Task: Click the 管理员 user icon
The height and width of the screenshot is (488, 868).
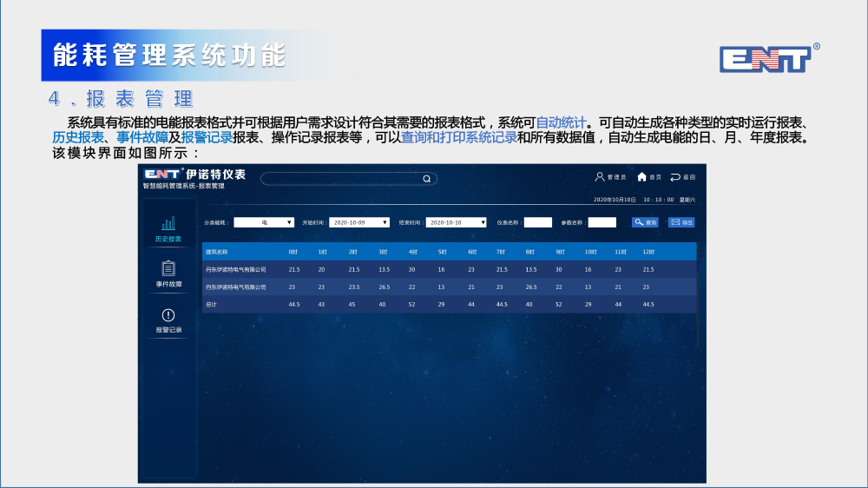Action: pyautogui.click(x=600, y=176)
